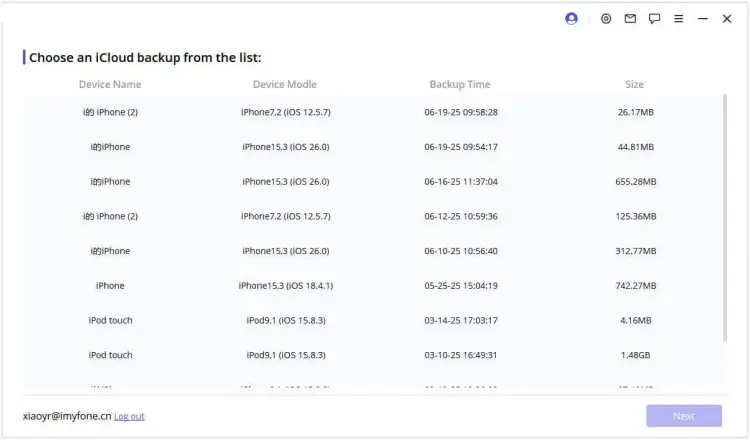
Task: Click the target settings icon
Action: (x=606, y=19)
